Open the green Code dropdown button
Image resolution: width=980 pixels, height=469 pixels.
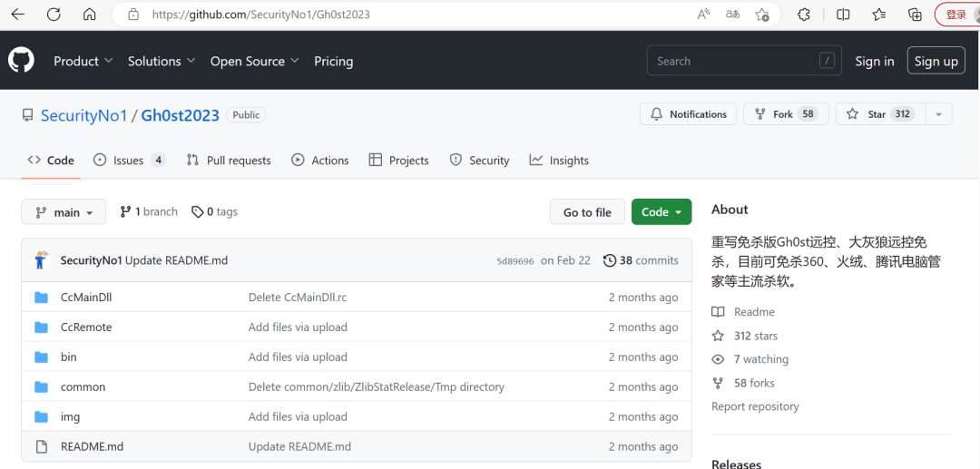point(661,211)
